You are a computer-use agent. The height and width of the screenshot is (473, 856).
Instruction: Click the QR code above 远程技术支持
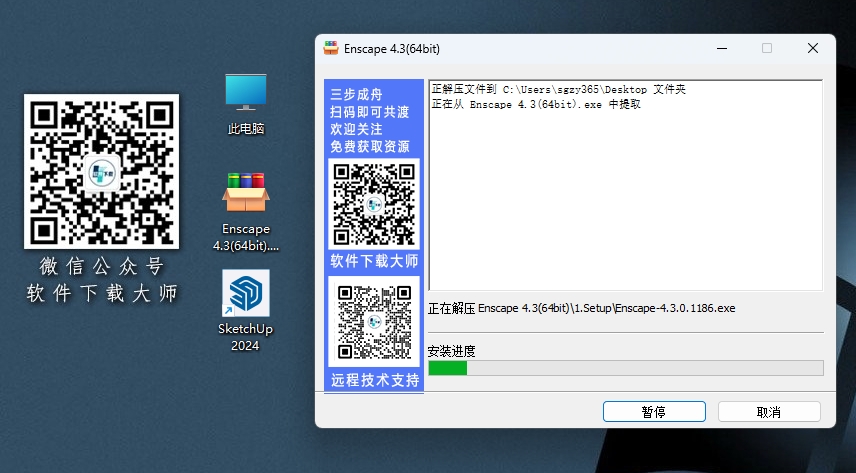click(374, 321)
